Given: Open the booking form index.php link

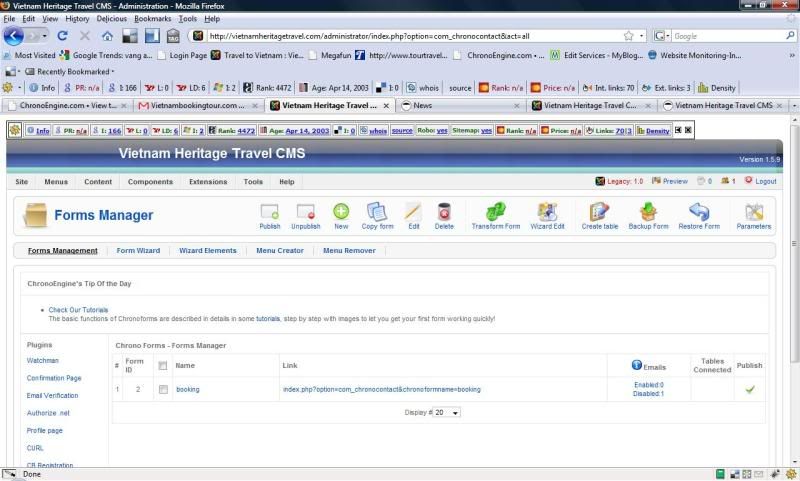Looking at the screenshot, I should [382, 389].
